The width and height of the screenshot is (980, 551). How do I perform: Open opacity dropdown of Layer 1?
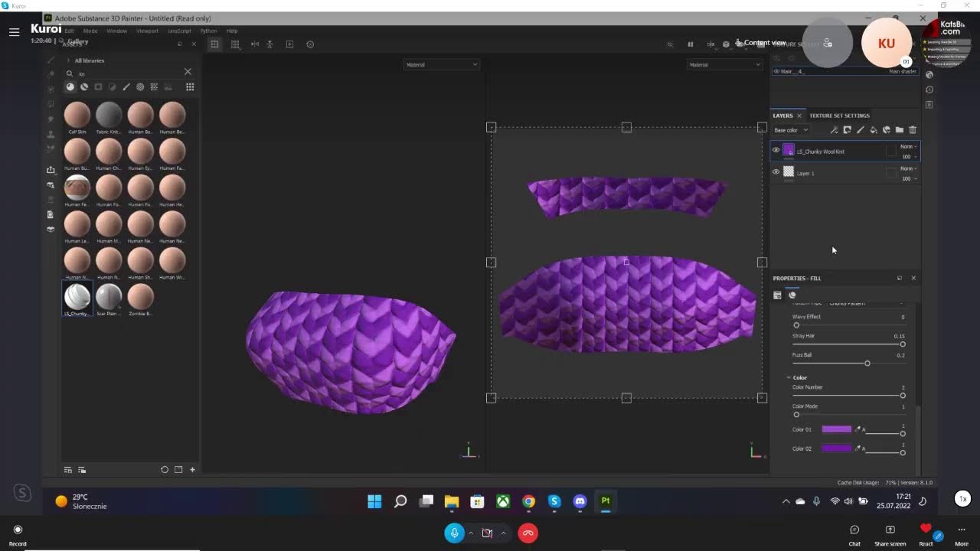pos(910,178)
